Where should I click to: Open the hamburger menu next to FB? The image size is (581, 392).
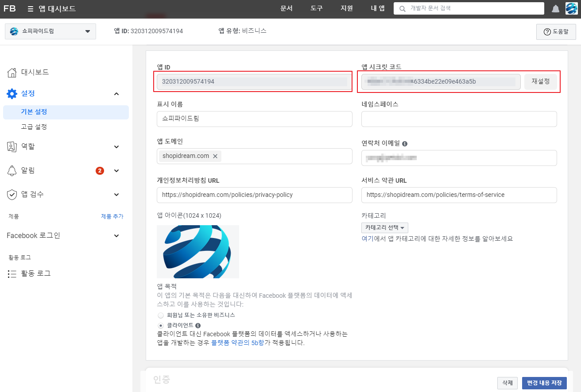point(30,9)
